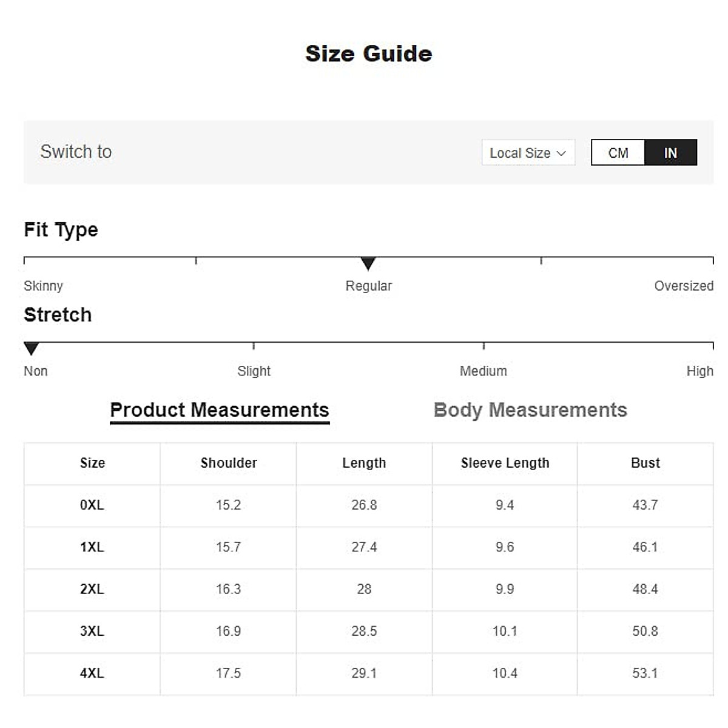The image size is (728, 728).
Task: Switch to Body Measurements tab
Action: pyautogui.click(x=530, y=410)
